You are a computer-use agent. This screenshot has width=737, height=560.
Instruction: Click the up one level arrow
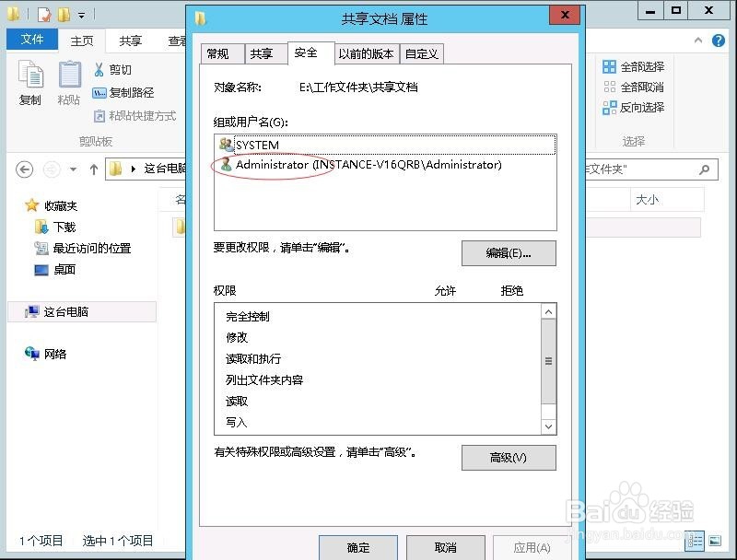93,169
